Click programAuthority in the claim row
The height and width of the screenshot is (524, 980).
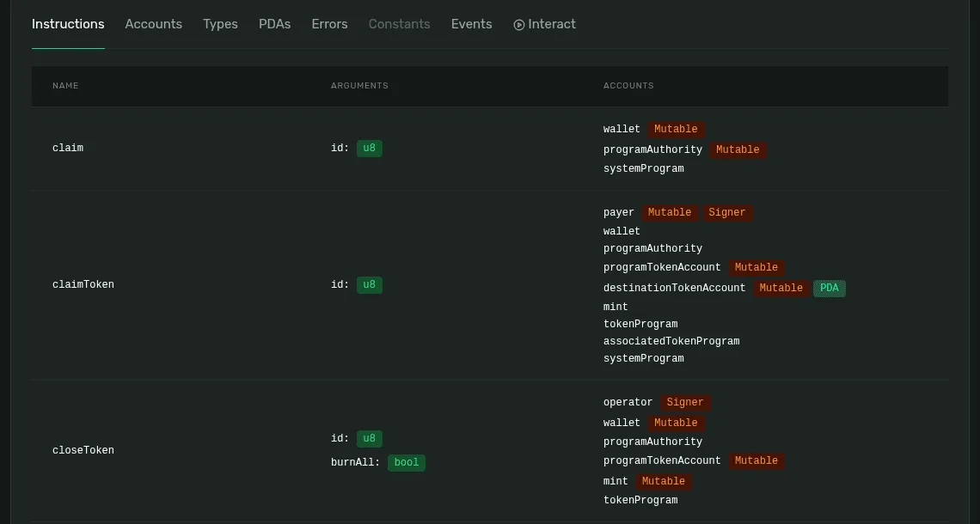[x=652, y=149]
